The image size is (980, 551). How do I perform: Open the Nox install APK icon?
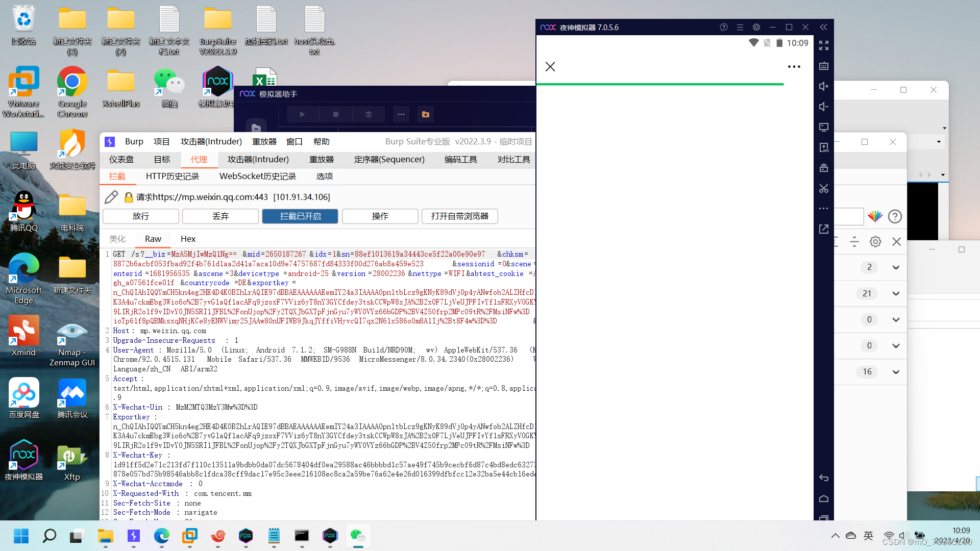coord(823,147)
